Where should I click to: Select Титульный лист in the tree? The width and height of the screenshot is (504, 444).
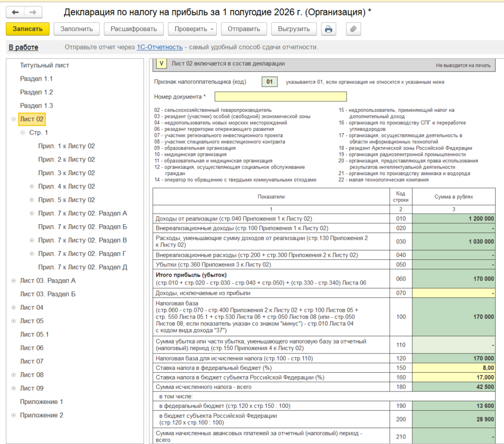coord(45,65)
